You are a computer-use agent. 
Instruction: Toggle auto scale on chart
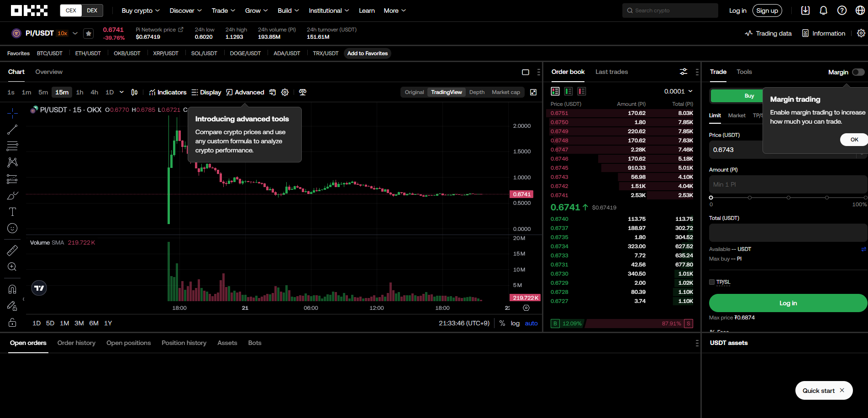click(531, 323)
